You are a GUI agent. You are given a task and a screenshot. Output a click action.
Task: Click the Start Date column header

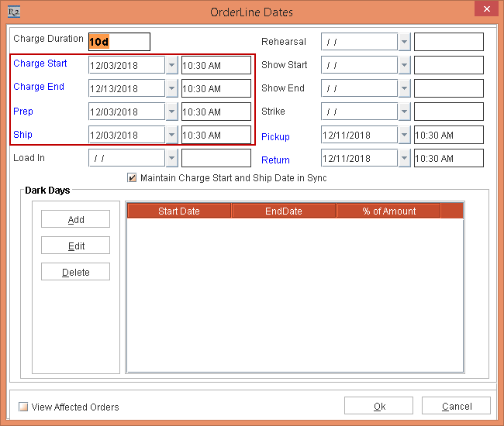click(x=179, y=211)
